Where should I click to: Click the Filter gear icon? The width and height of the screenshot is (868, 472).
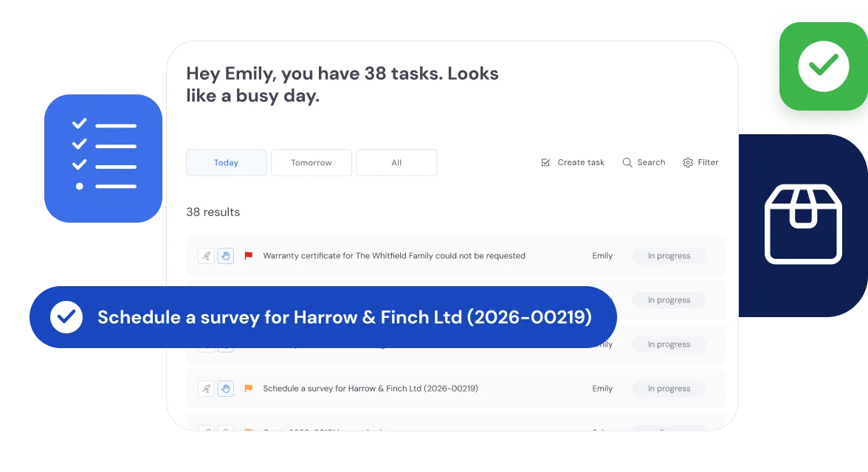(688, 163)
